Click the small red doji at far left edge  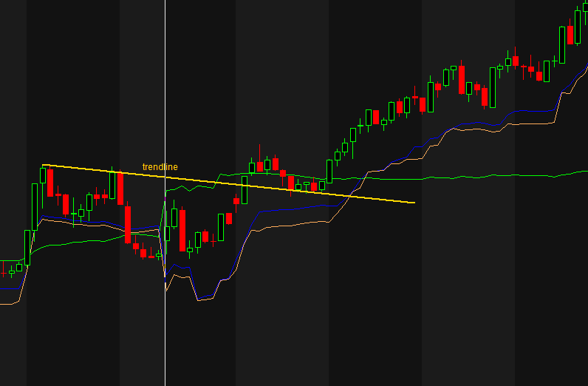(x=3, y=271)
